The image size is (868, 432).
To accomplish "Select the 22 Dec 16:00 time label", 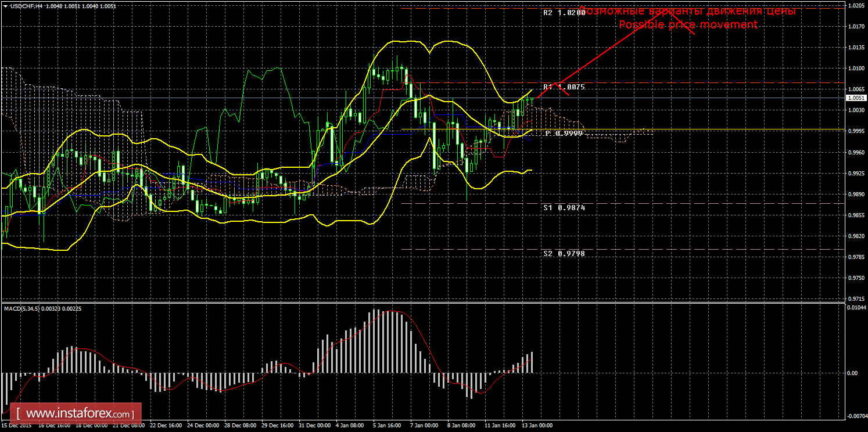I will [166, 426].
